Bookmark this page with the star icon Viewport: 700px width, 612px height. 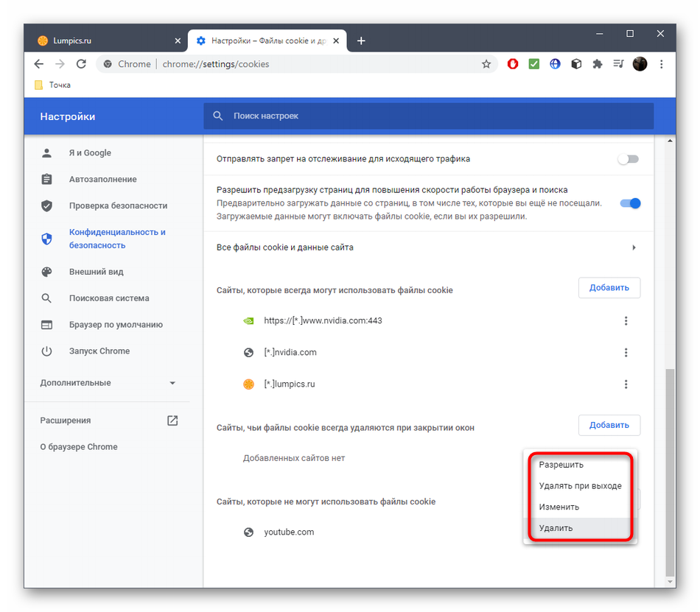click(x=486, y=64)
